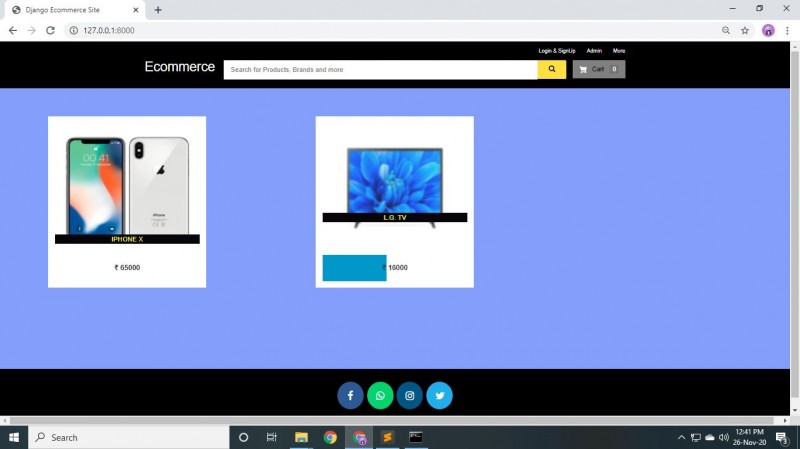
Task: Open the Facebook footer icon
Action: tap(351, 395)
